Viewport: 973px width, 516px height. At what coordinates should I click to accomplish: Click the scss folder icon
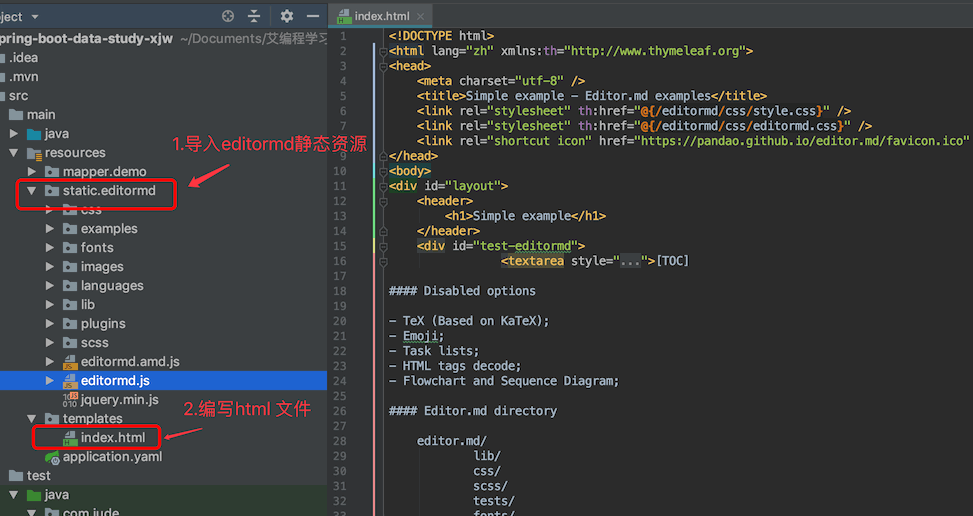70,343
